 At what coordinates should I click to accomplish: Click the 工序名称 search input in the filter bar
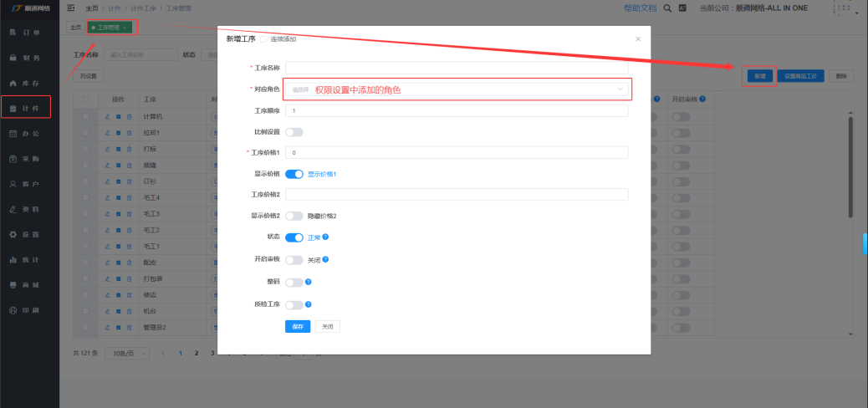pyautogui.click(x=140, y=55)
